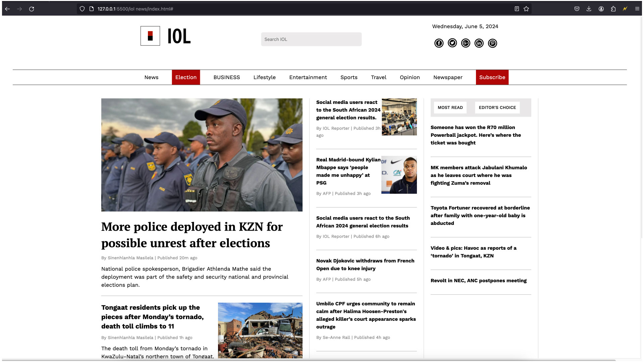Toggle reader view icon in address bar

[x=517, y=9]
